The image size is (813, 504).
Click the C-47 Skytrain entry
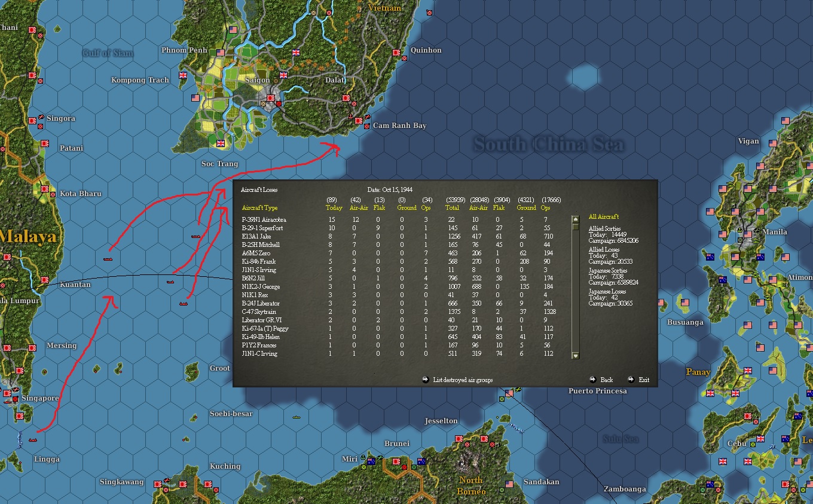coord(398,312)
